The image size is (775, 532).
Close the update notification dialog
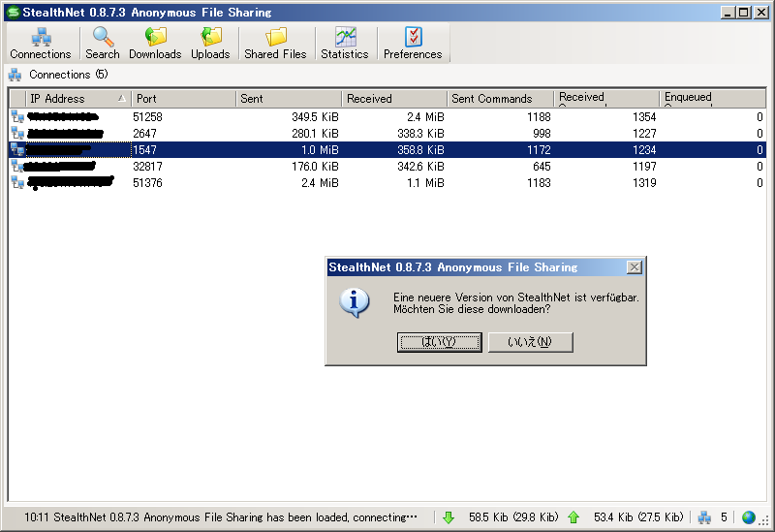(635, 267)
